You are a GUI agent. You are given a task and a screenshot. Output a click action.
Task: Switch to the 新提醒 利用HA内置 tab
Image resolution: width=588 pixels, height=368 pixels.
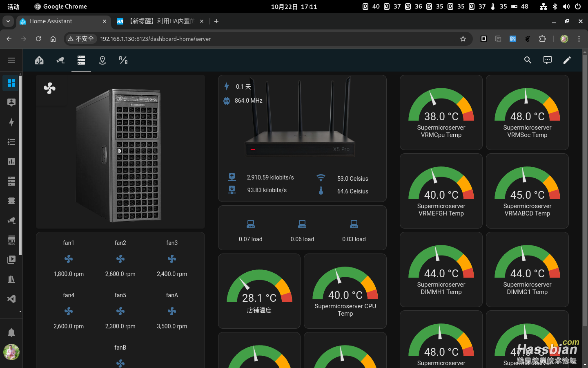160,21
